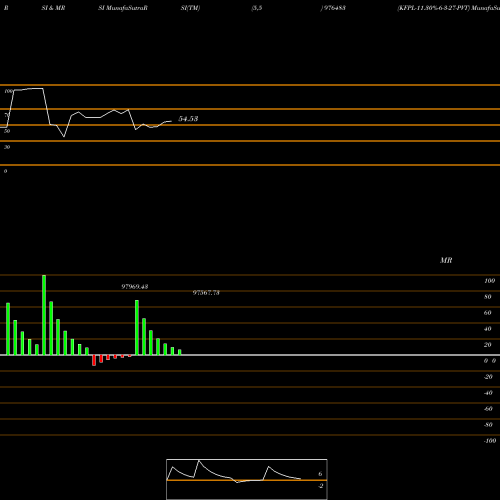
Task: Click the '60' label on the MR axis
Action: coord(488,313)
